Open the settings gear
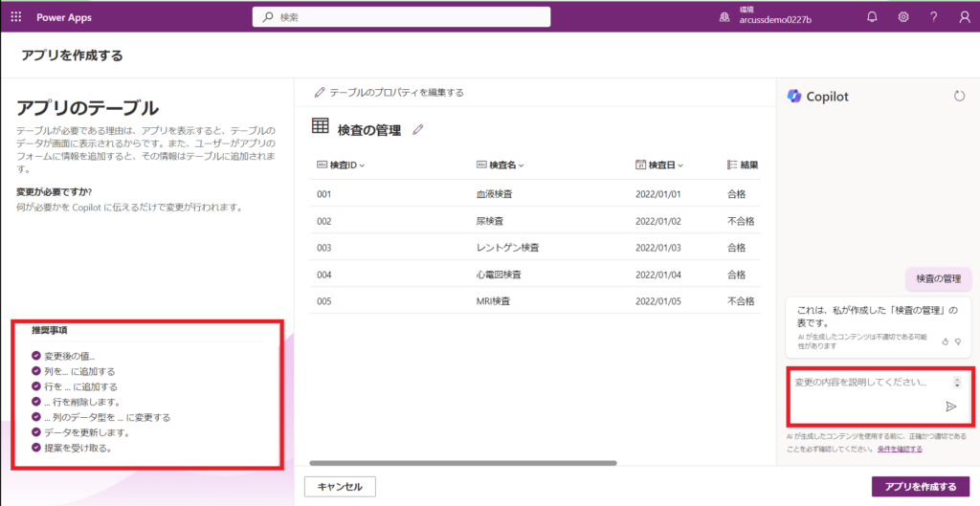Screen dimensions: 980x506 (903, 17)
